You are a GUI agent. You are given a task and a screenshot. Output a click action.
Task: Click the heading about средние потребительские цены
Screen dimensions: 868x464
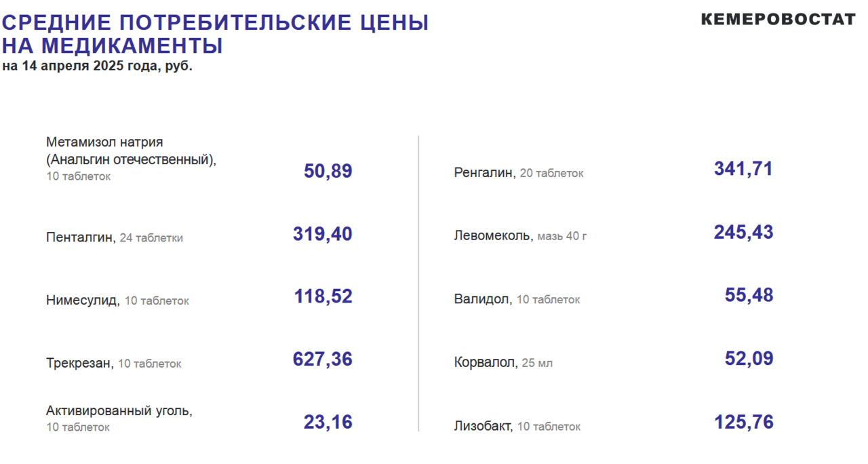[215, 34]
